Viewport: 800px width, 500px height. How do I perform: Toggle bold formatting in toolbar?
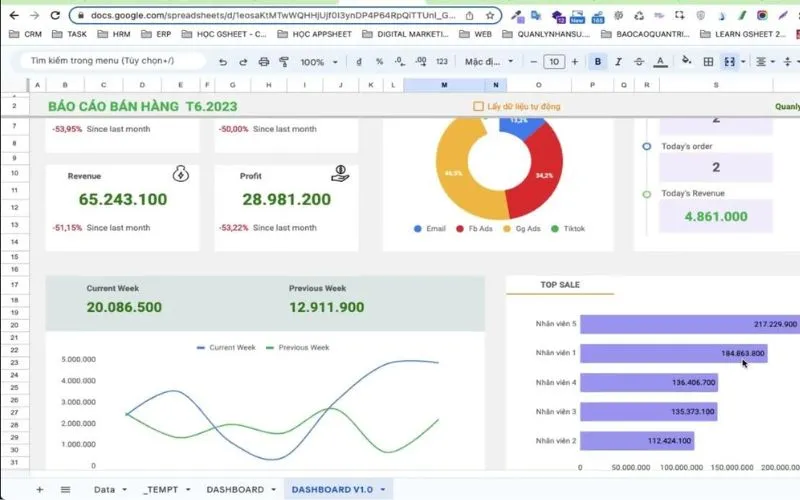click(x=598, y=62)
